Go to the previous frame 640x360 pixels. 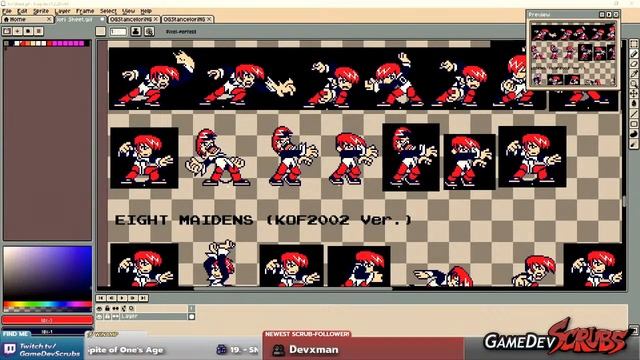point(111,298)
